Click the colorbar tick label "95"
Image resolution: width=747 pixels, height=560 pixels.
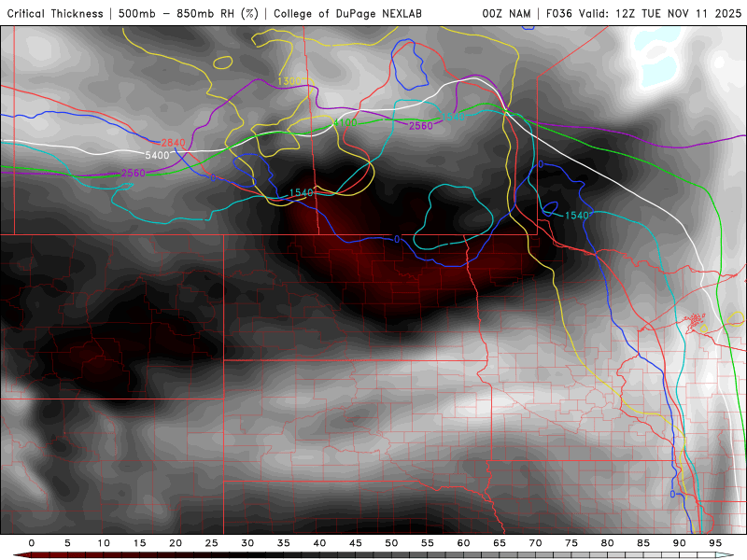[715, 543]
